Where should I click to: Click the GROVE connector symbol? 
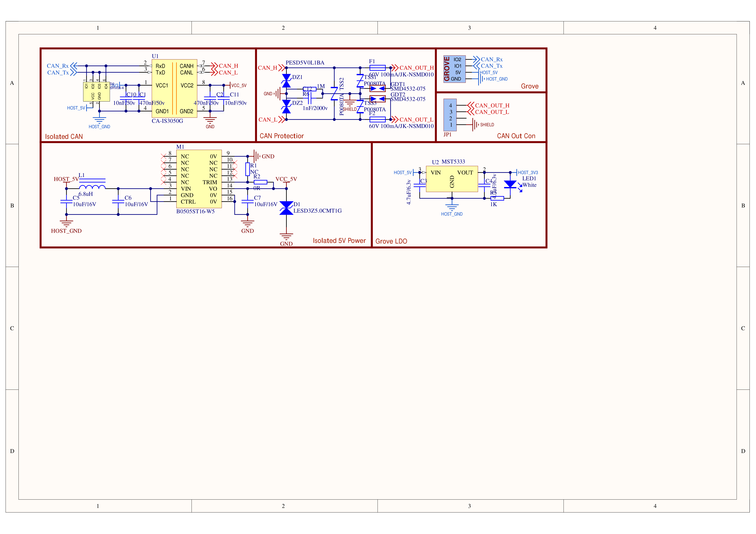[x=454, y=69]
